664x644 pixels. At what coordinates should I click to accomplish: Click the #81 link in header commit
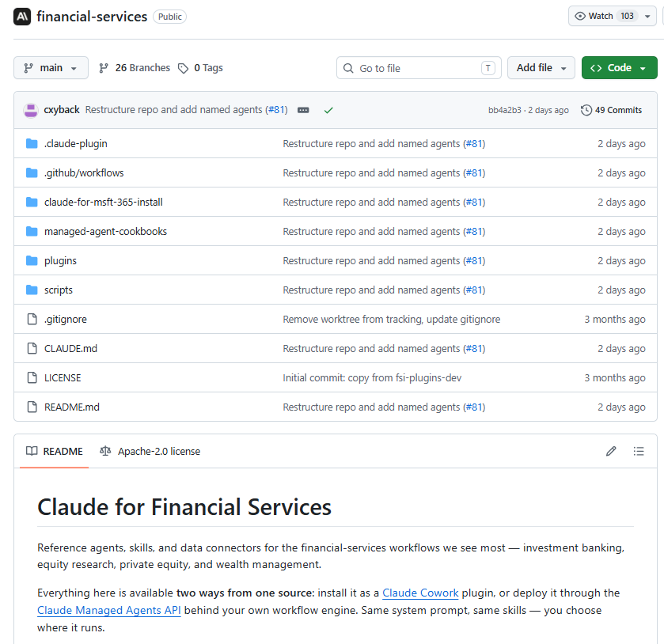click(276, 110)
